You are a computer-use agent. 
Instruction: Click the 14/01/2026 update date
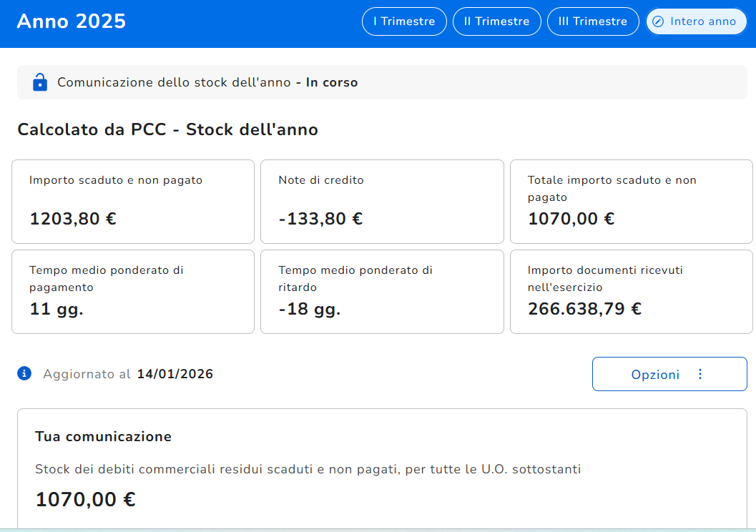click(175, 374)
